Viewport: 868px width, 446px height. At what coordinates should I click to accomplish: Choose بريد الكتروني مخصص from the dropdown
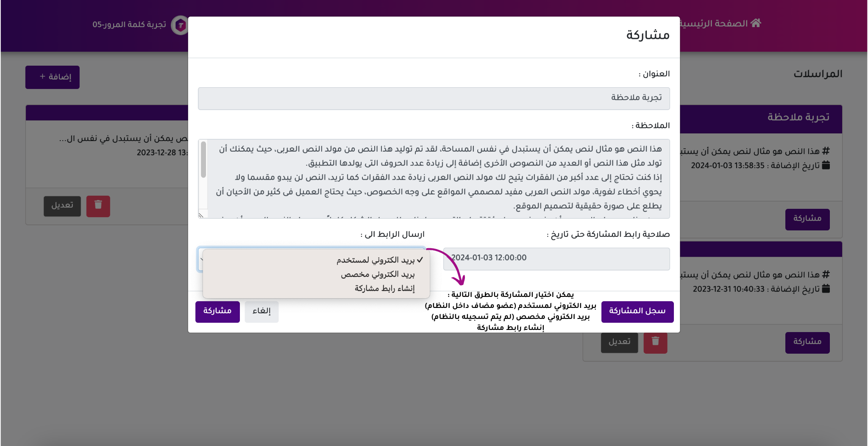[x=378, y=274]
